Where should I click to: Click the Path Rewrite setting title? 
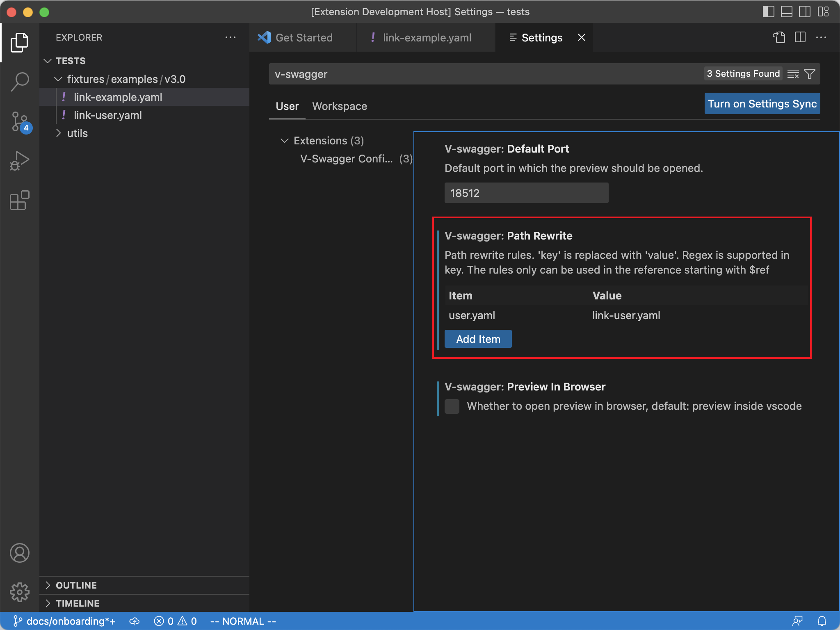tap(509, 236)
